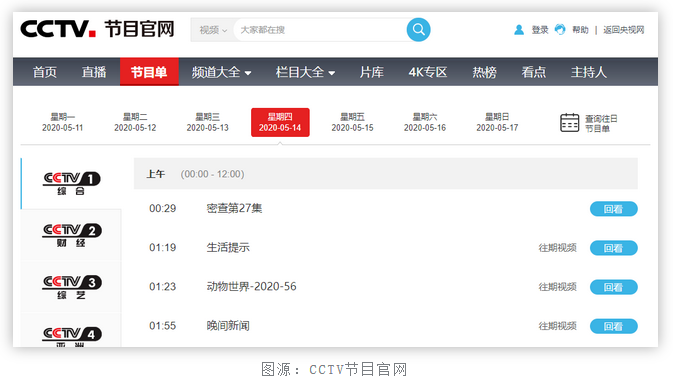Click the 帮助 help link
Viewport: 673px width, 389px height.
coord(580,30)
